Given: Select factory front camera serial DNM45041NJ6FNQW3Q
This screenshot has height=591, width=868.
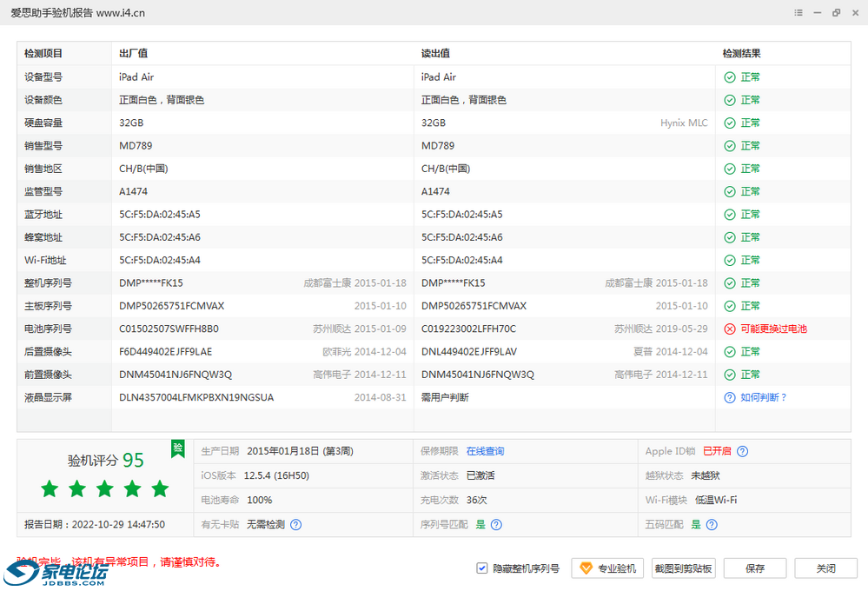Looking at the screenshot, I should coord(176,375).
